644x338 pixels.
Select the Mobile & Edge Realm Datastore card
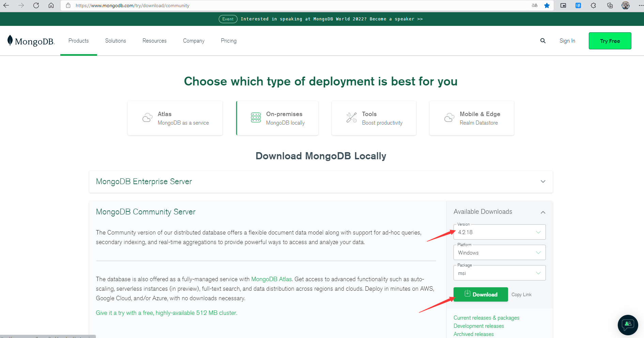(472, 118)
